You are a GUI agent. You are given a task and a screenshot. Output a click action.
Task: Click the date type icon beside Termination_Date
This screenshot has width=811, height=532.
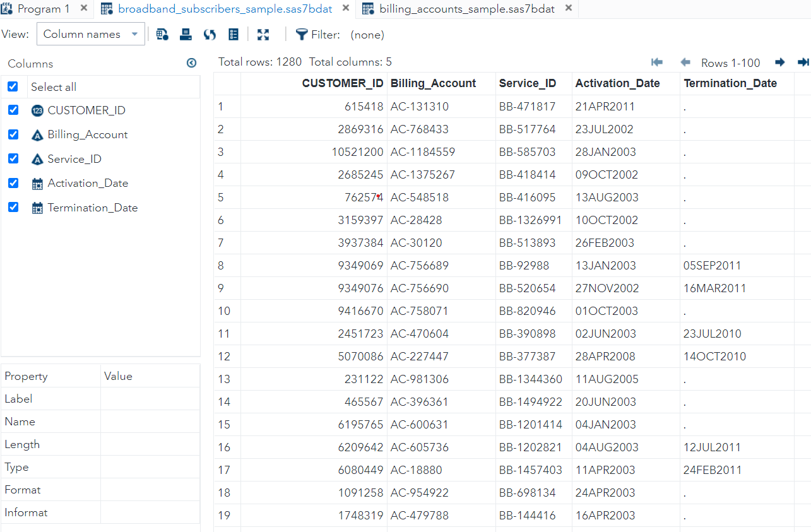[37, 208]
